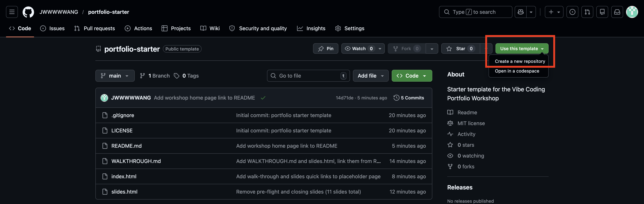Viewport: 644px width, 204px height.
Task: Open the 5 Commits history
Action: point(409,98)
